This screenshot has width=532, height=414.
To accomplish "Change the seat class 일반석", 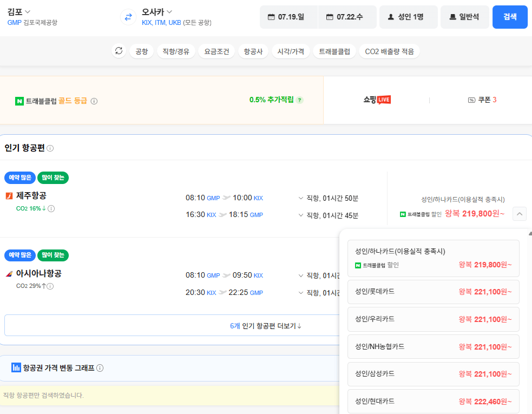I will [x=465, y=17].
